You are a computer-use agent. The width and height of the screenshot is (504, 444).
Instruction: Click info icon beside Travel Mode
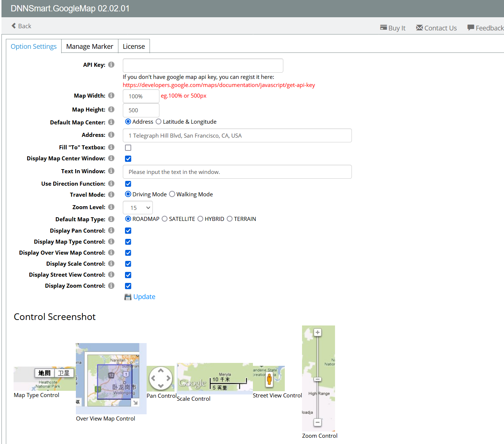(111, 194)
